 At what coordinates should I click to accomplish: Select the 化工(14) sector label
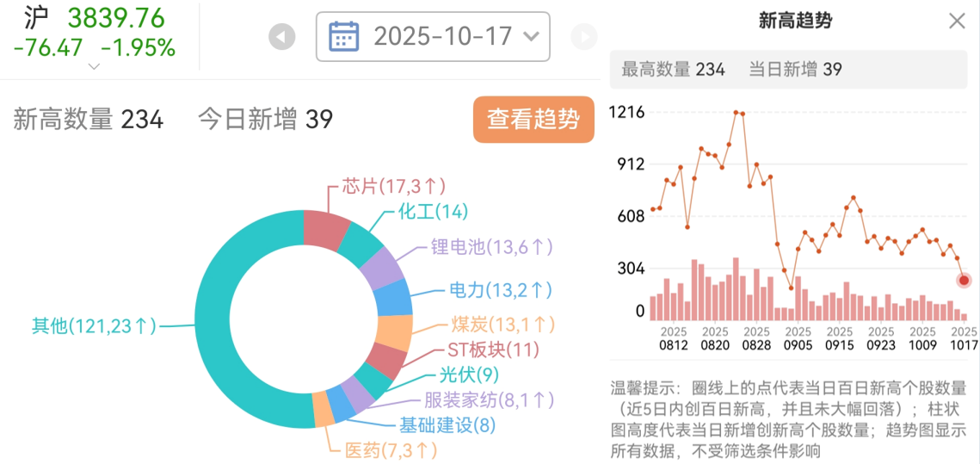433,212
